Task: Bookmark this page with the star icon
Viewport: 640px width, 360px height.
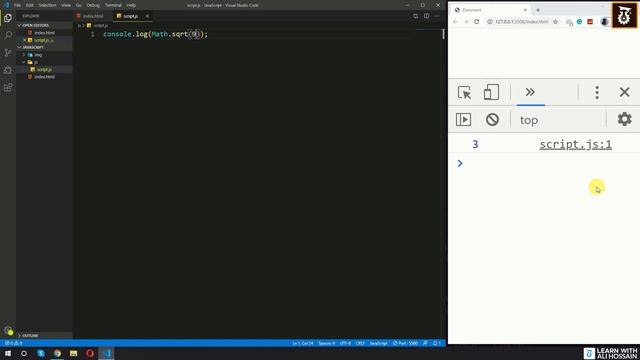Action: click(555, 22)
